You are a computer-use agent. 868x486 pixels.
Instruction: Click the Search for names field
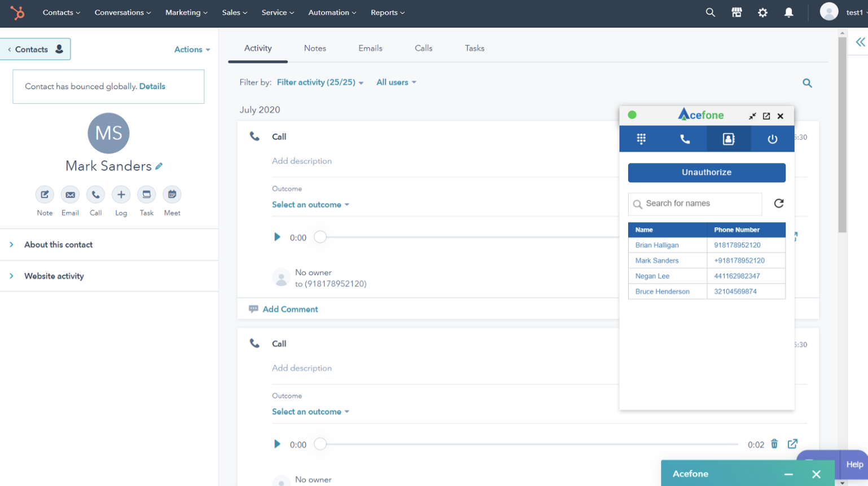point(695,204)
